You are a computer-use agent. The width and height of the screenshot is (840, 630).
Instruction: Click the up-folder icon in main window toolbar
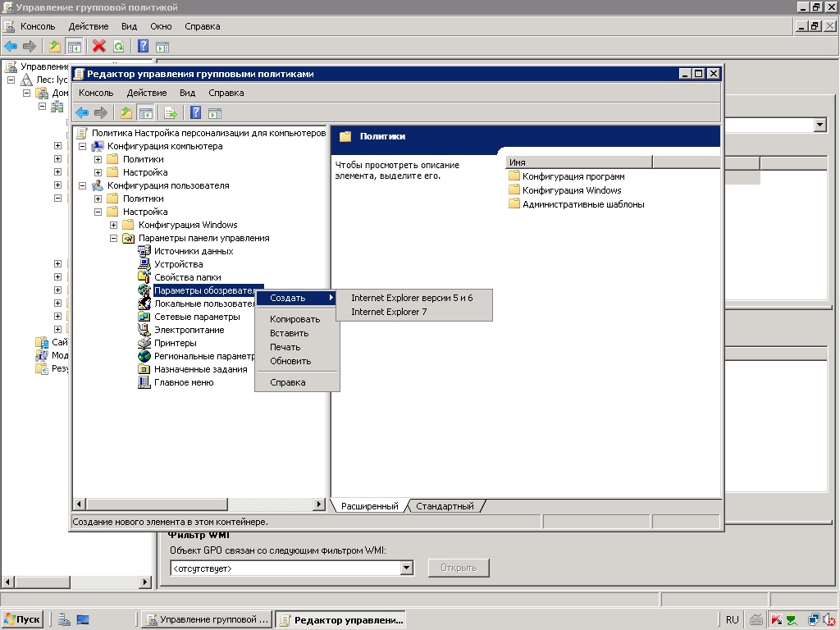pos(55,47)
